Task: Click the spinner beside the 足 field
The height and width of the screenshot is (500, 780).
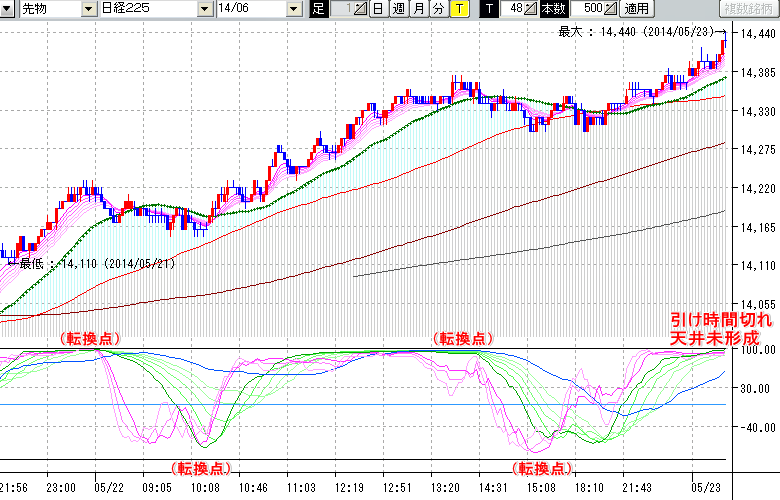Action: (x=362, y=9)
